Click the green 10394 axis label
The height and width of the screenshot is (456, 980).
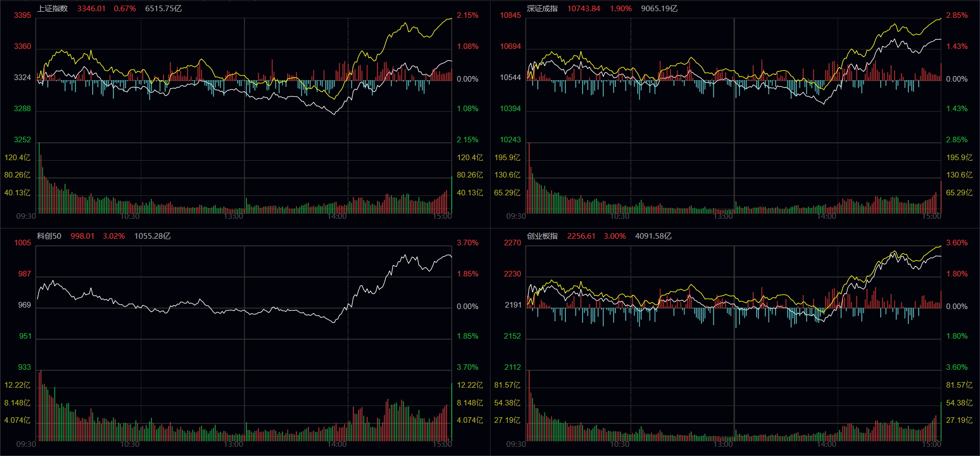click(x=510, y=109)
